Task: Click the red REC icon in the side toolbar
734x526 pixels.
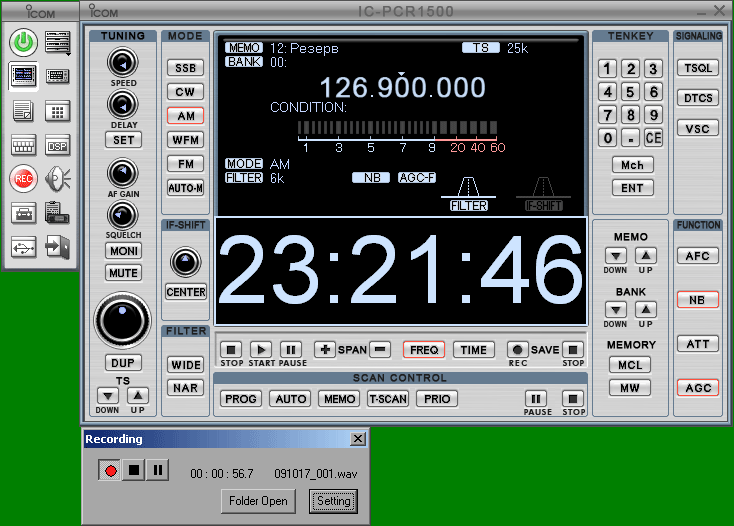Action: coord(23,179)
